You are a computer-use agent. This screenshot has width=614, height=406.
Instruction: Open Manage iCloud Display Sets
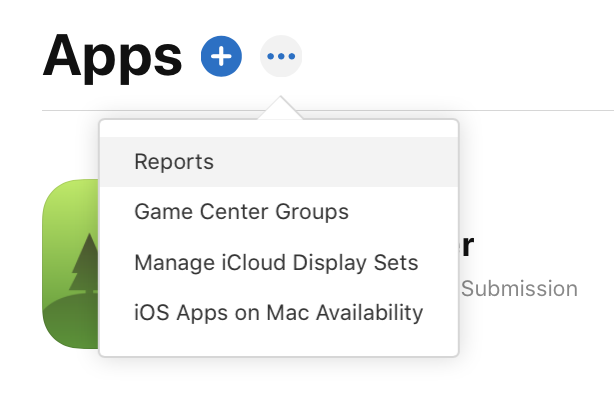pos(276,263)
